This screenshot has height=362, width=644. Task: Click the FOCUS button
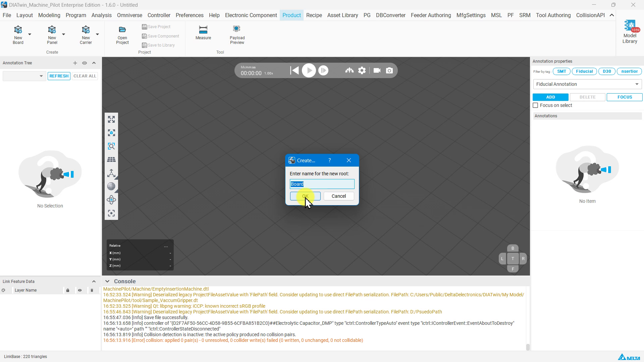pos(625,97)
